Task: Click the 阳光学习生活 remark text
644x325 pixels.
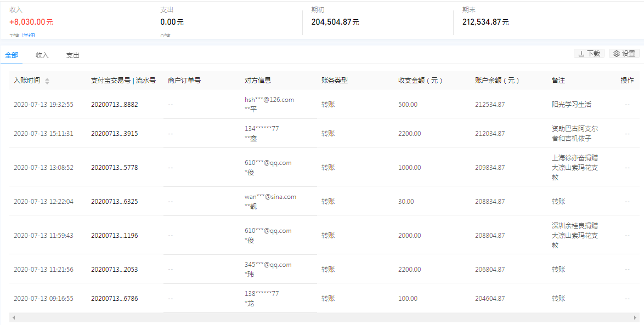Action: click(571, 104)
